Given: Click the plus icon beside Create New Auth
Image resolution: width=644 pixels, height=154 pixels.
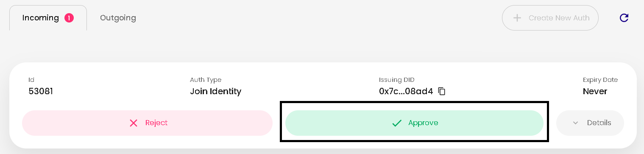Looking at the screenshot, I should 517,18.
